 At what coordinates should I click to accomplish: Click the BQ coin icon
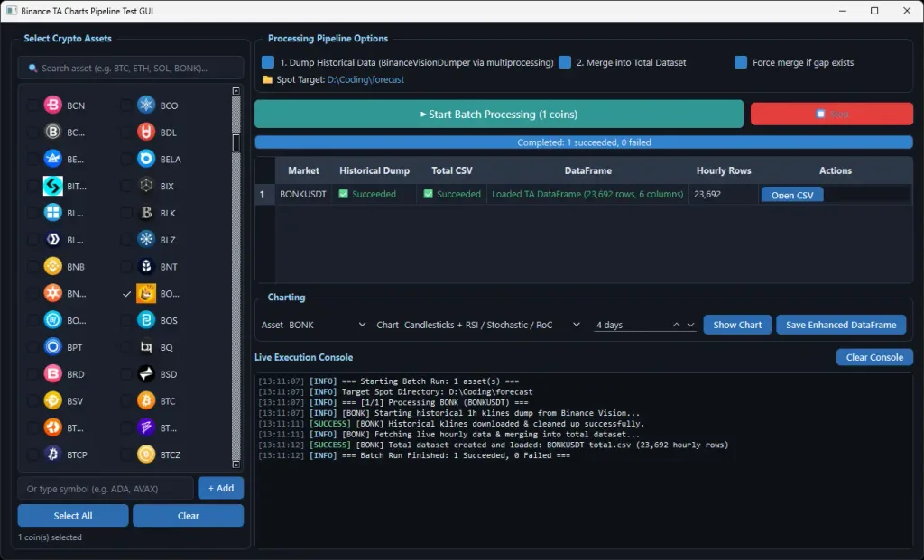(x=146, y=347)
